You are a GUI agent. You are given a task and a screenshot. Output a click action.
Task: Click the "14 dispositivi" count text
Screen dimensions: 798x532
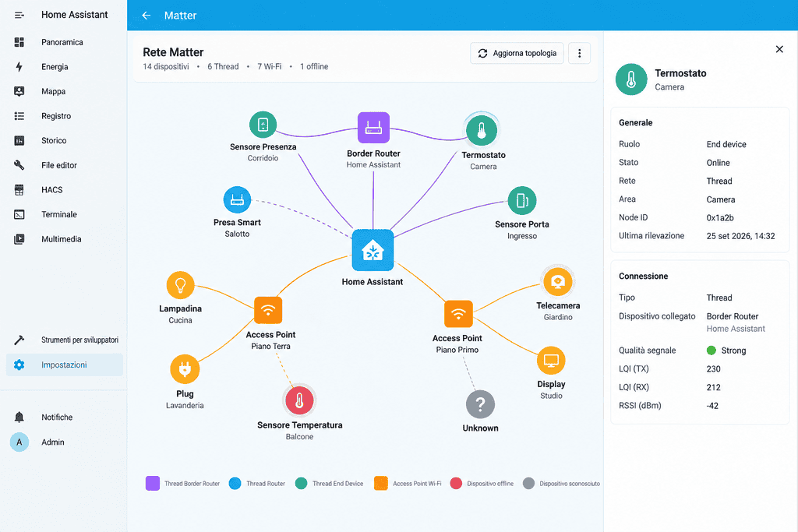[166, 67]
